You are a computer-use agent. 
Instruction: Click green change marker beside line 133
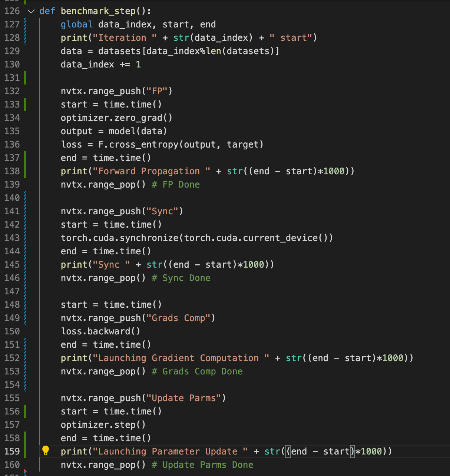[25, 105]
